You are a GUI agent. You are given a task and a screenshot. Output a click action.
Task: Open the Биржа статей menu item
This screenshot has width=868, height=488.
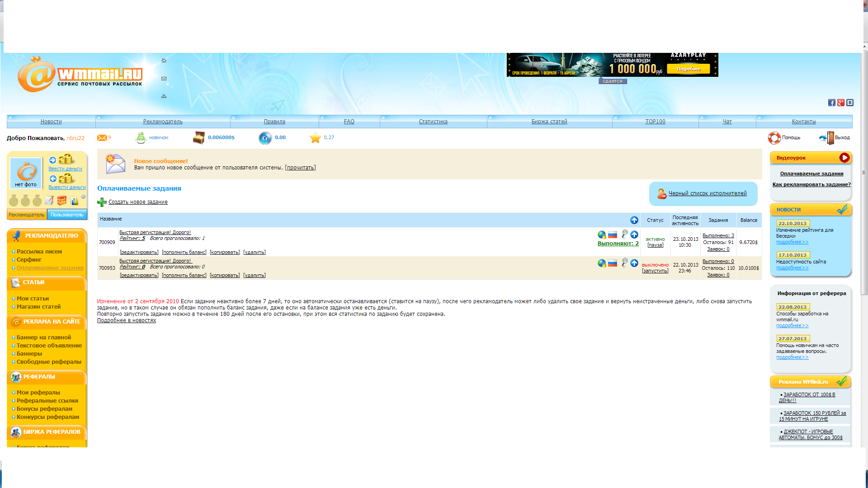click(549, 122)
